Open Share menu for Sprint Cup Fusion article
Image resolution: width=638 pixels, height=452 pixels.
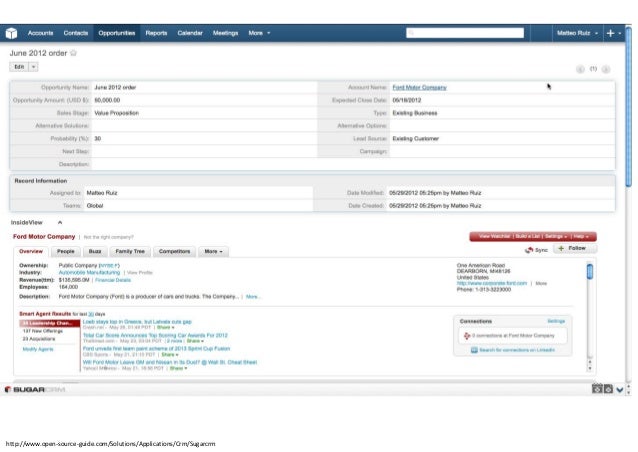pos(170,355)
